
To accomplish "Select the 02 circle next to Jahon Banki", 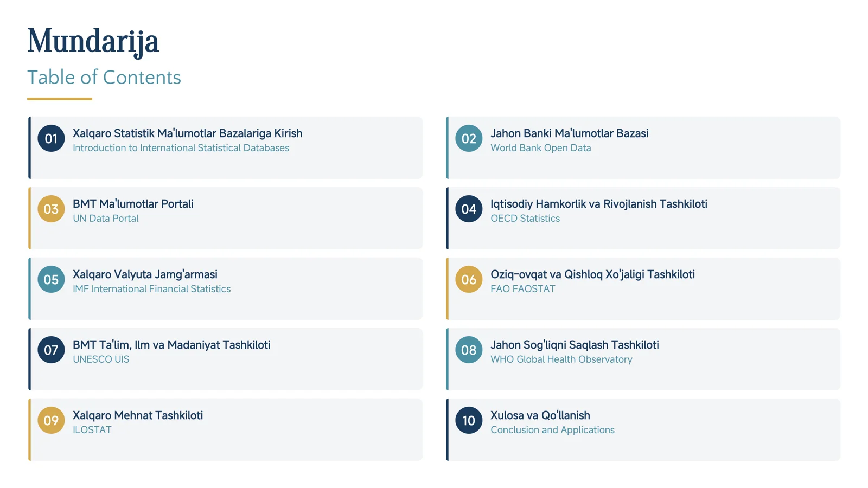I will coord(469,138).
